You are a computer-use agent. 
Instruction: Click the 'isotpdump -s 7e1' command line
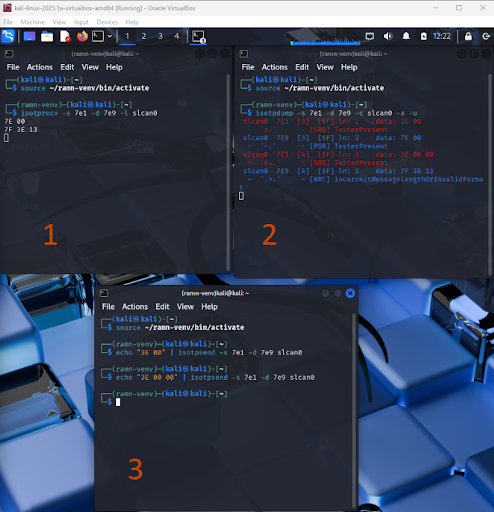coord(336,113)
